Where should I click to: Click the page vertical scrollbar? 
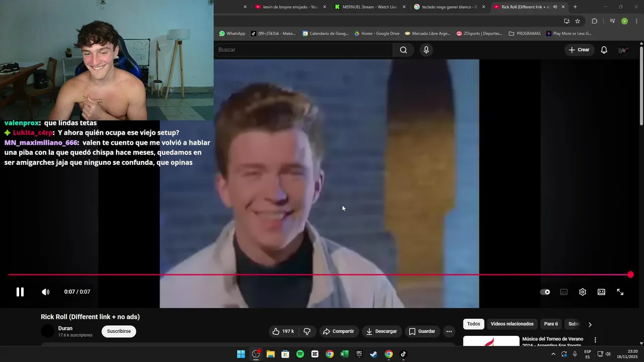click(x=641, y=85)
